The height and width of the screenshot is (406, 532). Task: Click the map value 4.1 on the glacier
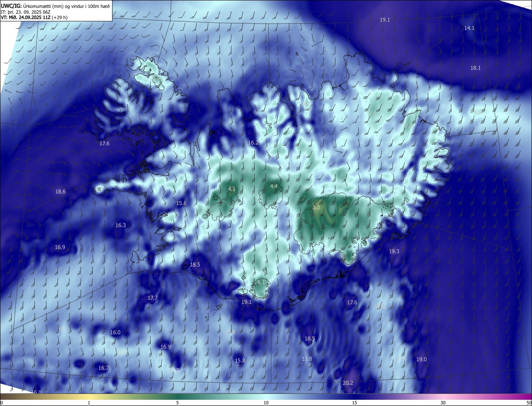[x=232, y=189]
